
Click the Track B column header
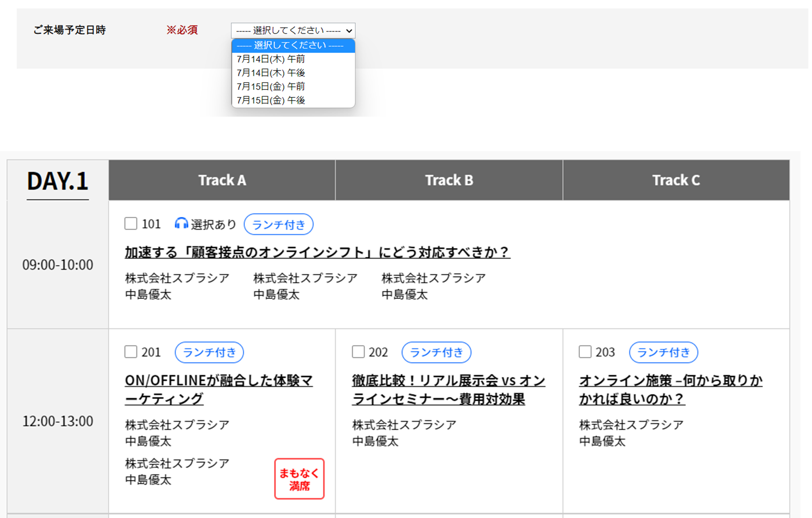449,180
